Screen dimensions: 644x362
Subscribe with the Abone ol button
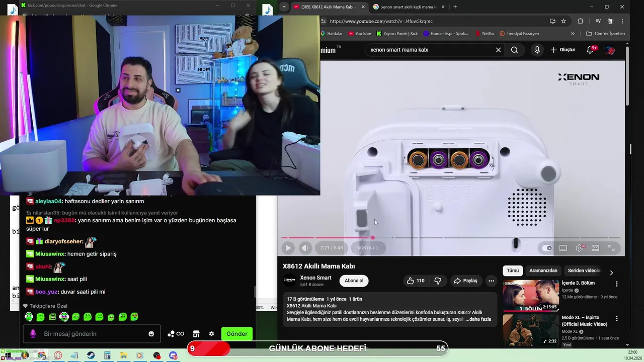point(354,281)
